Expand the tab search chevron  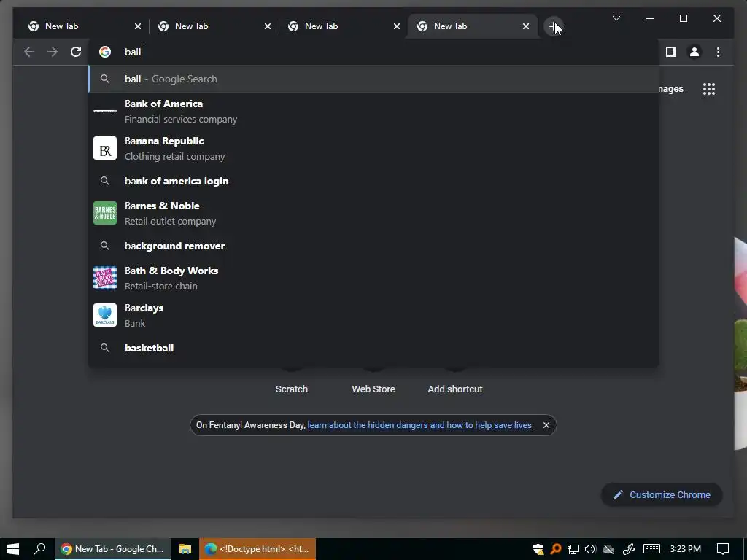[616, 18]
